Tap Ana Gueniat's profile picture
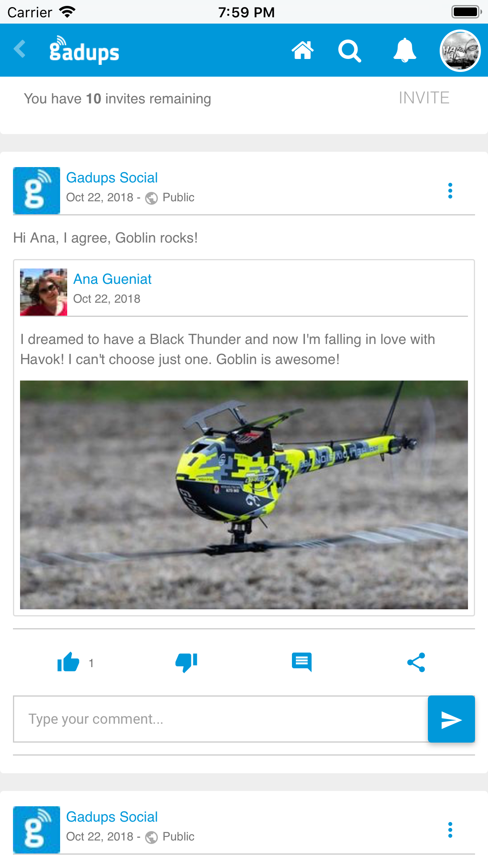The width and height of the screenshot is (488, 868). pyautogui.click(x=44, y=292)
